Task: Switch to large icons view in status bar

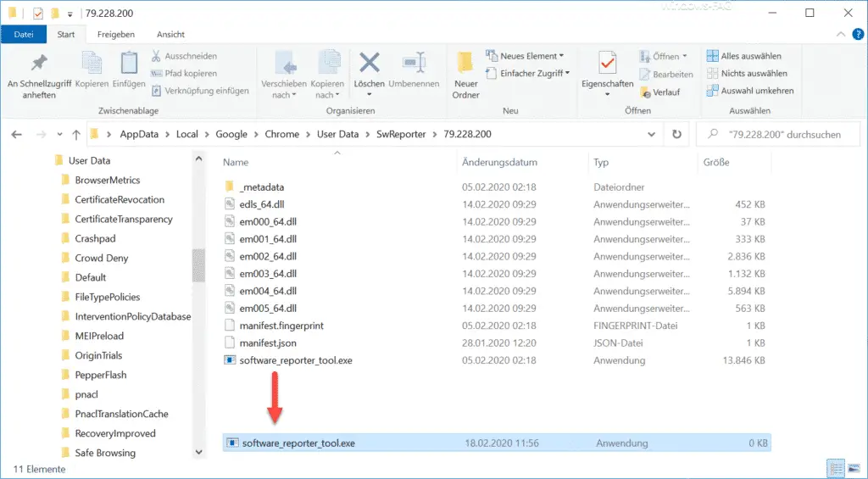Action: pyautogui.click(x=853, y=467)
